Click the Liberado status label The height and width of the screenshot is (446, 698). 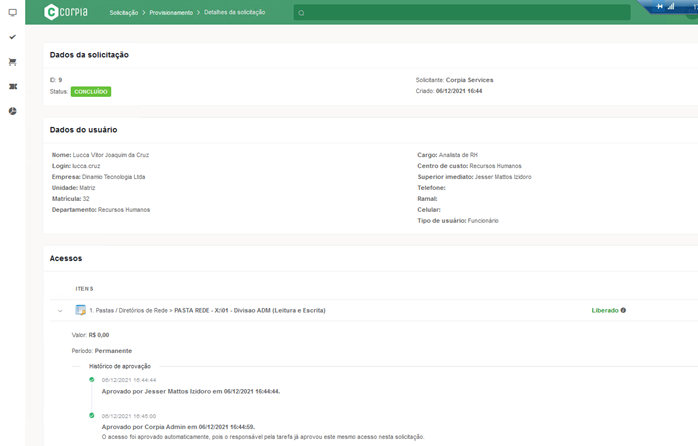click(604, 311)
